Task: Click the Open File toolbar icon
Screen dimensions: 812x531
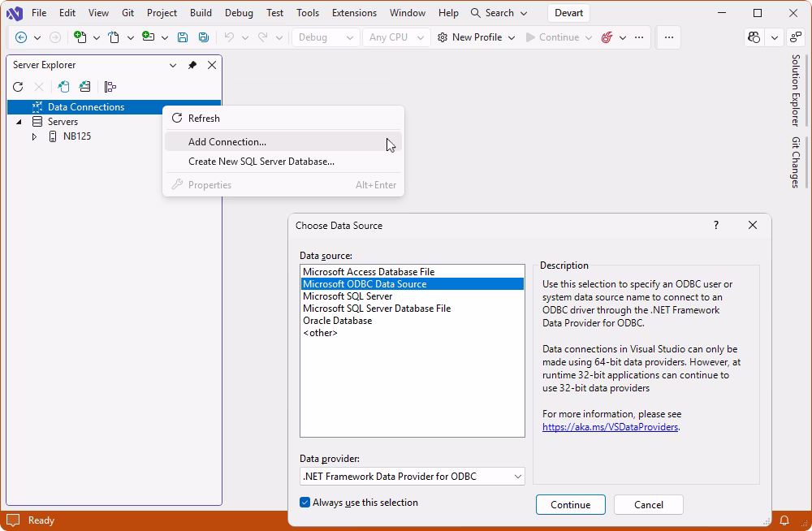Action: point(114,37)
